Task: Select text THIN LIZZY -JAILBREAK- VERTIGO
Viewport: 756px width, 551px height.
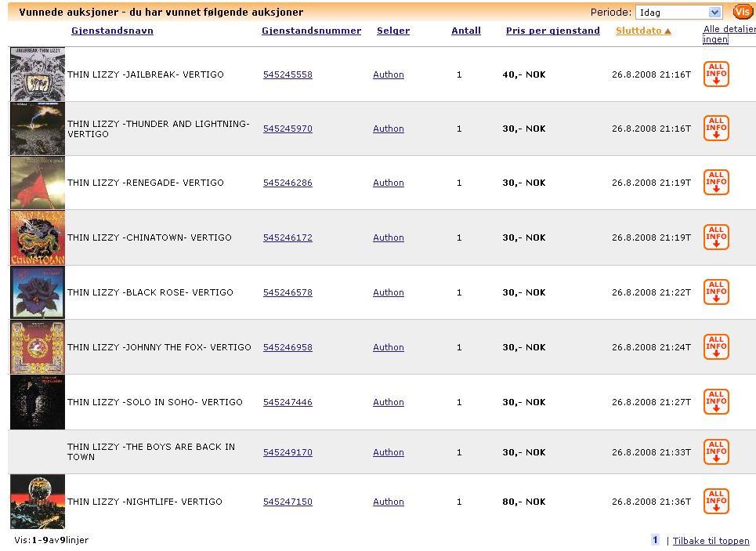Action: [x=146, y=74]
